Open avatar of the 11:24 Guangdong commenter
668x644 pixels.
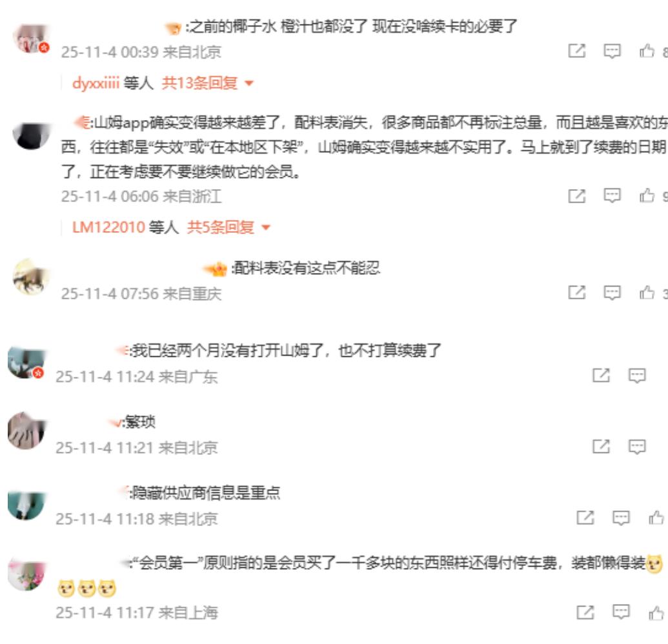click(x=26, y=363)
